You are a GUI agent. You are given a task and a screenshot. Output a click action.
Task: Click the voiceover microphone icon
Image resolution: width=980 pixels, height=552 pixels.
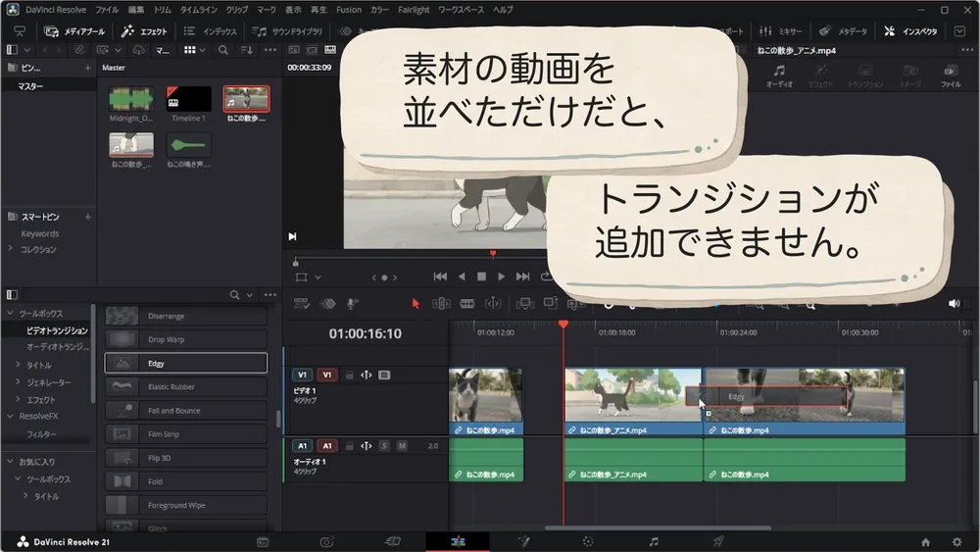[352, 304]
